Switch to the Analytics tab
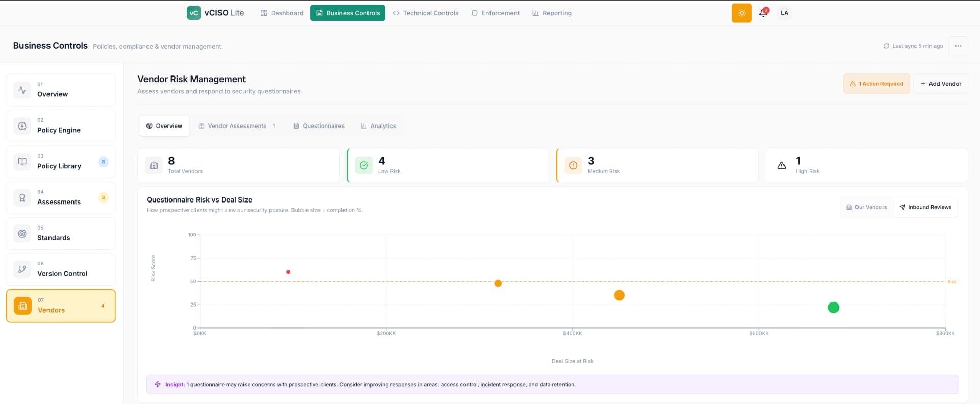The height and width of the screenshot is (404, 980). tap(378, 126)
